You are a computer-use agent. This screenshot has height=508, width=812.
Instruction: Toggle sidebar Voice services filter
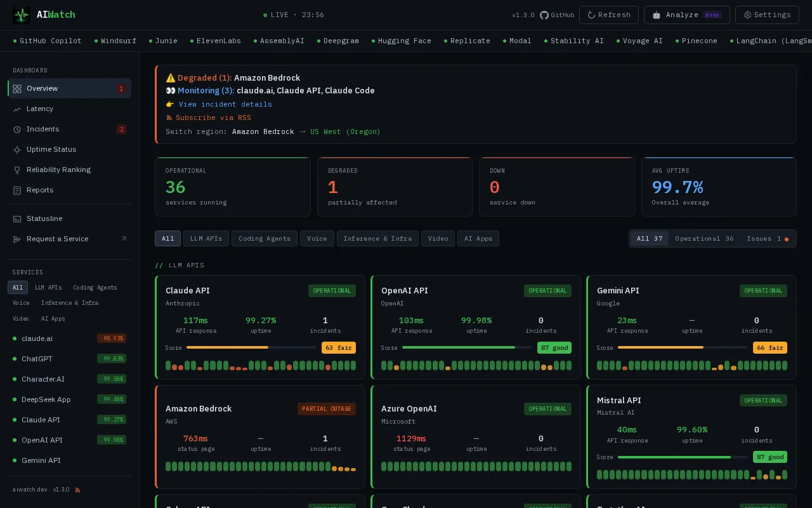[21, 303]
